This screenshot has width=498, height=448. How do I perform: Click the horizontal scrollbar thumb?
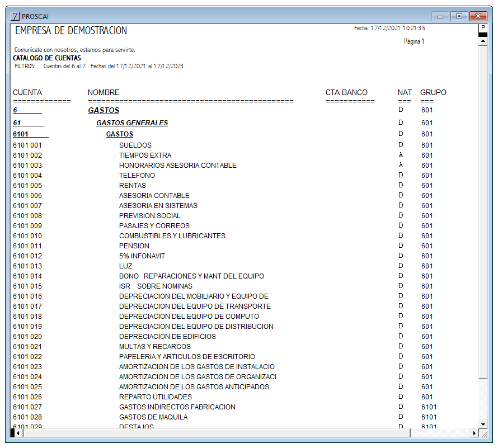[217, 433]
